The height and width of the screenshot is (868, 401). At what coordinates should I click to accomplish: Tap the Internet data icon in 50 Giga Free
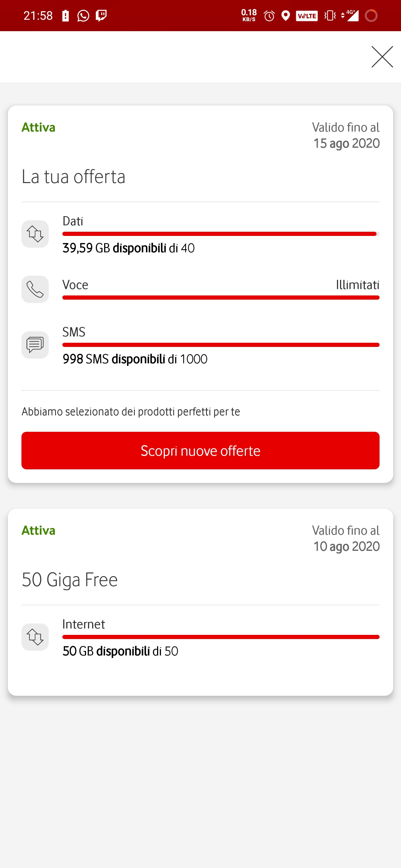pos(35,637)
